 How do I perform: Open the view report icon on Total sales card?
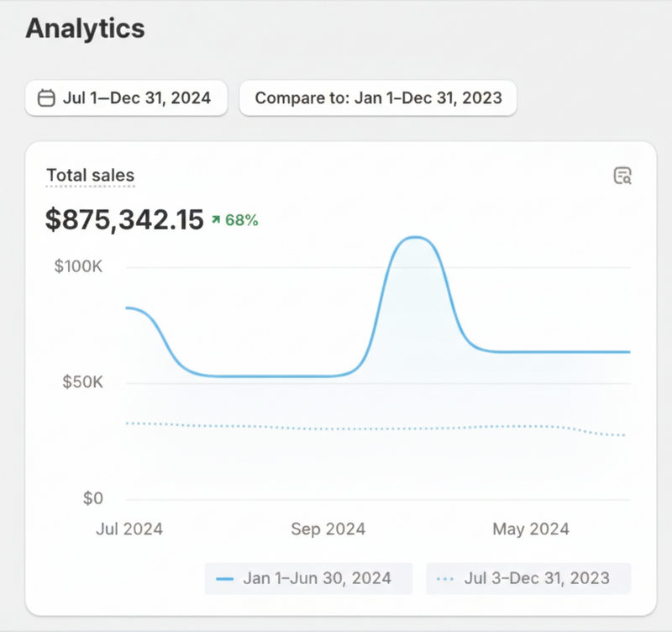[x=622, y=176]
